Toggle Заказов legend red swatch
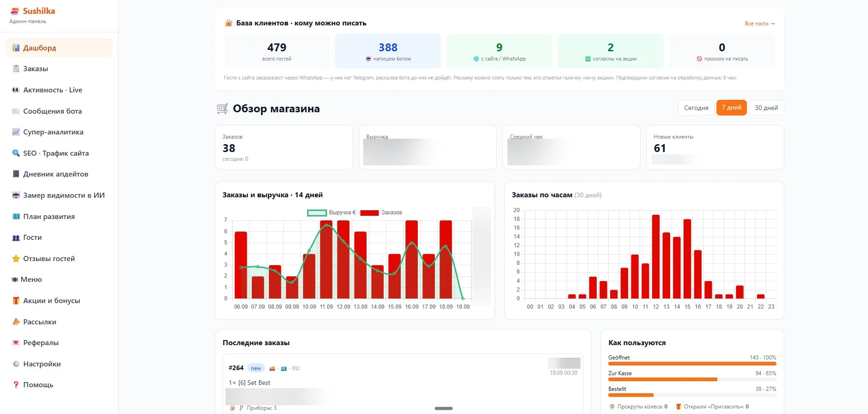The image size is (868, 414). click(x=369, y=213)
